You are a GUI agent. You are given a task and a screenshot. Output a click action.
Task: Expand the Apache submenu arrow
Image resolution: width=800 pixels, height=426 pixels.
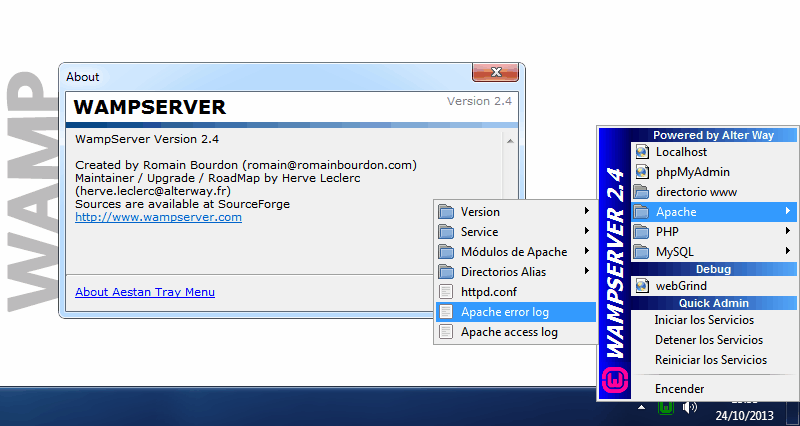[x=789, y=211]
